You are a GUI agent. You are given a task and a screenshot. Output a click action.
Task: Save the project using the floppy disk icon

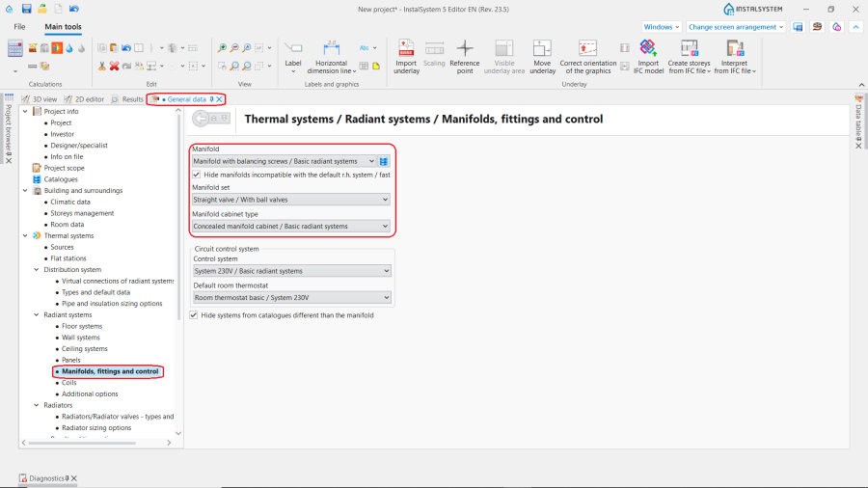(26, 9)
